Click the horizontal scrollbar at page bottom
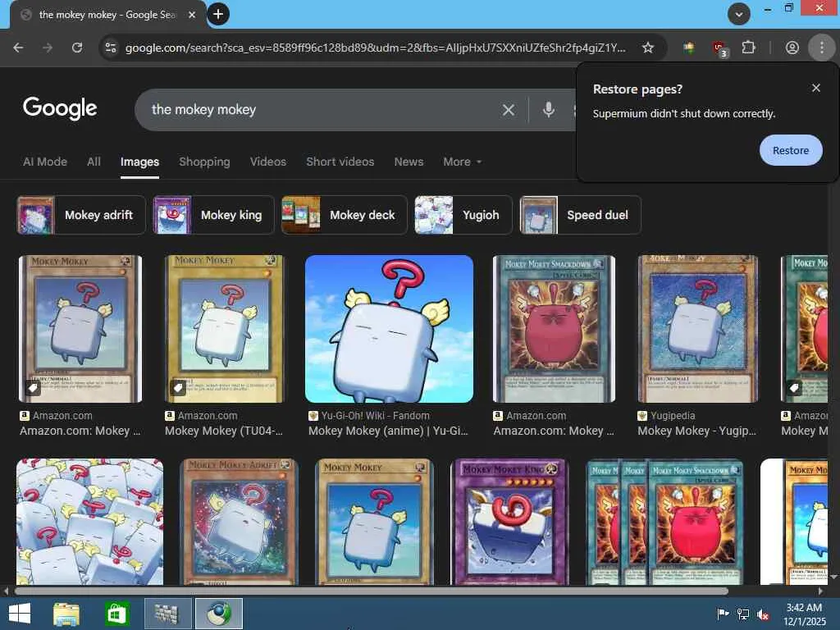Screen dimensions: 840x630 click(372, 591)
